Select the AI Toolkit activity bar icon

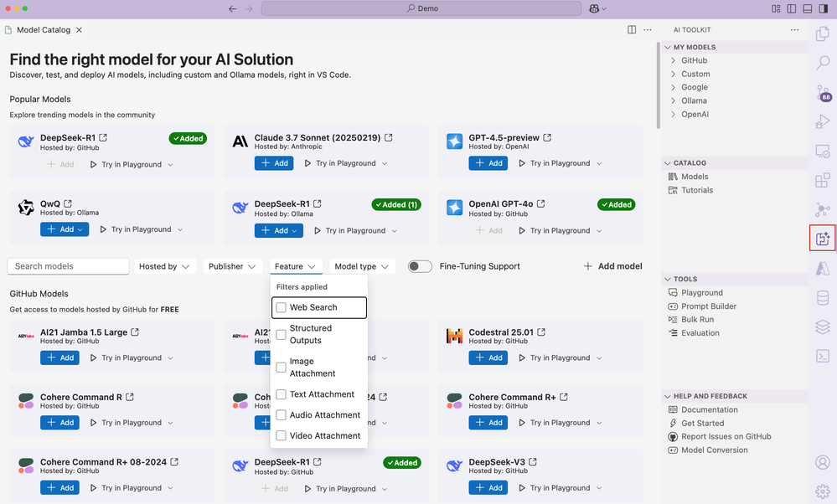point(823,238)
